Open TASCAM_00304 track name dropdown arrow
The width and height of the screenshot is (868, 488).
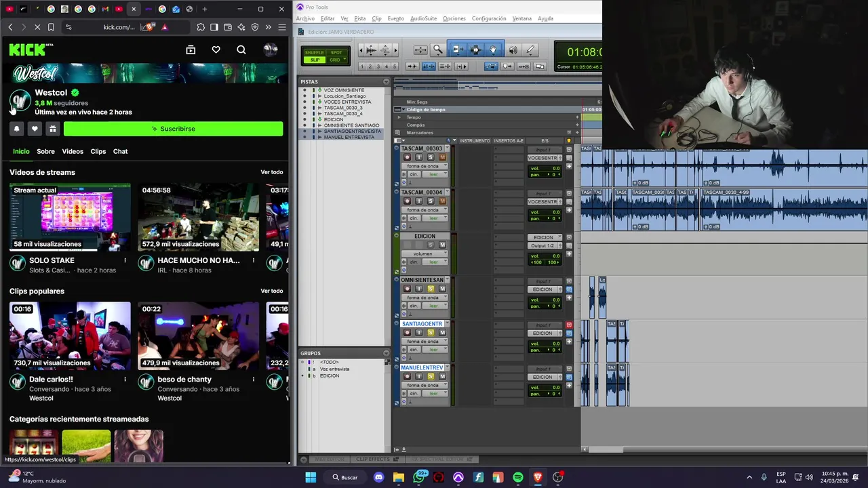point(446,192)
